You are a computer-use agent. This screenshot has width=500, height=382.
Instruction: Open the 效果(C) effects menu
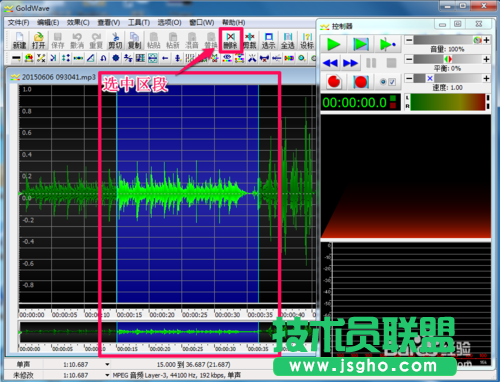78,23
